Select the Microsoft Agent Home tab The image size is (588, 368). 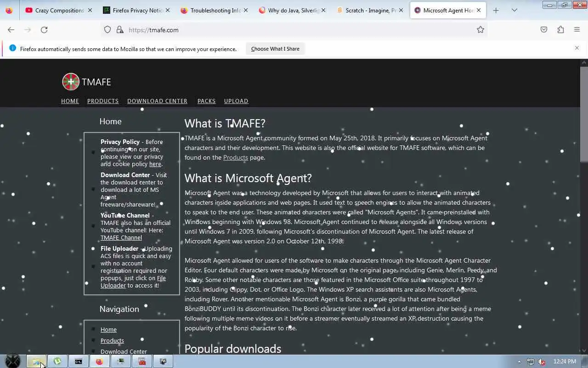pyautogui.click(x=447, y=10)
